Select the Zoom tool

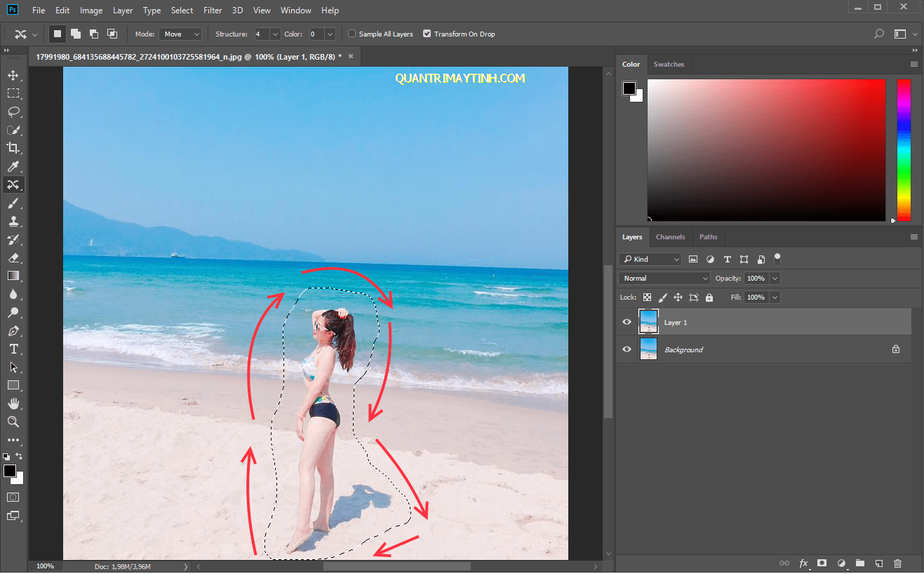coord(13,422)
